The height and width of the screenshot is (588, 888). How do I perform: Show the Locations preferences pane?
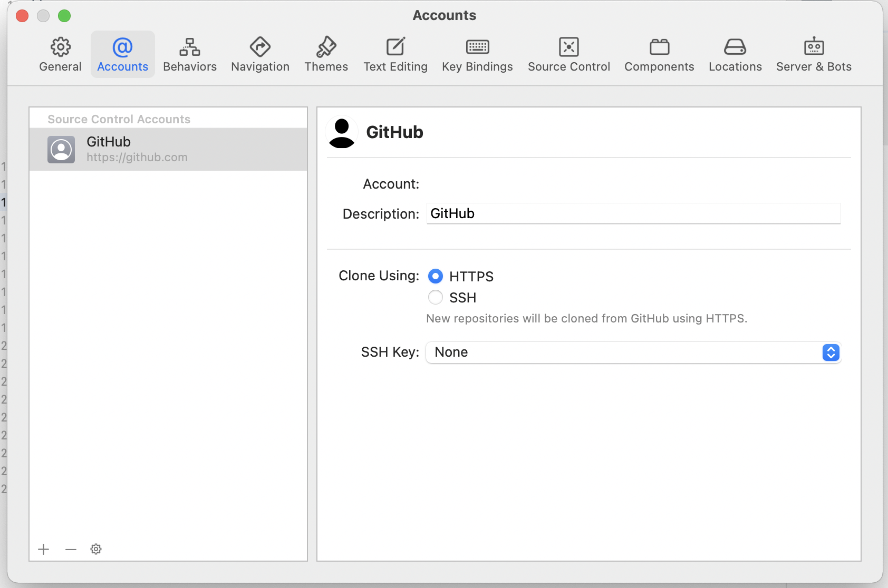(735, 54)
